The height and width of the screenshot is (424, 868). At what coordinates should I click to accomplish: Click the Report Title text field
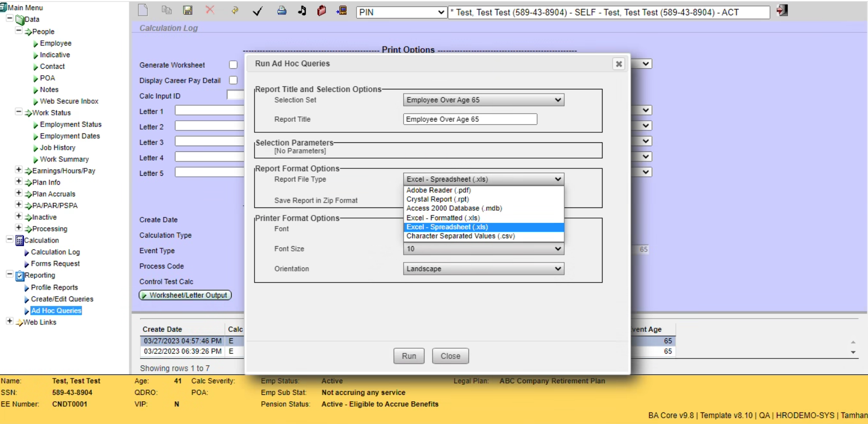click(x=470, y=120)
